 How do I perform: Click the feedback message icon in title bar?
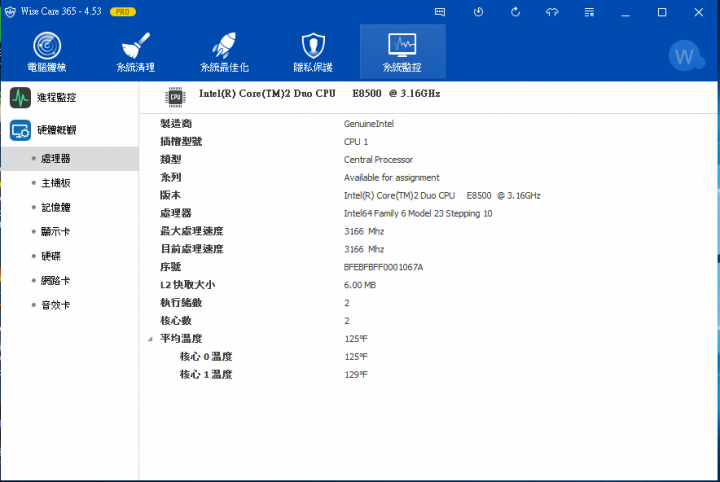click(440, 12)
